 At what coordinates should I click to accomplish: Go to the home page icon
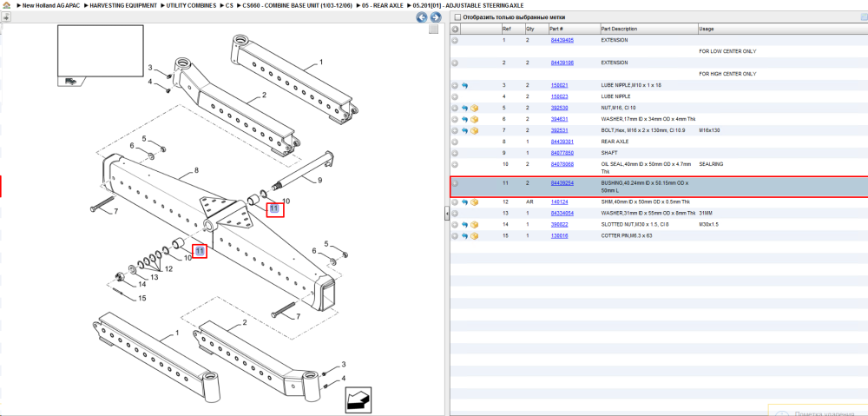click(6, 5)
